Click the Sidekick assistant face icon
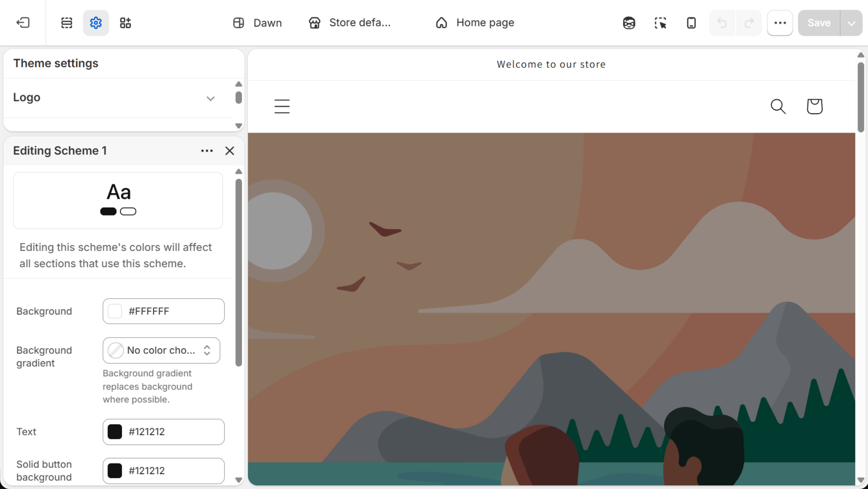Viewport: 868px width, 489px height. 629,23
